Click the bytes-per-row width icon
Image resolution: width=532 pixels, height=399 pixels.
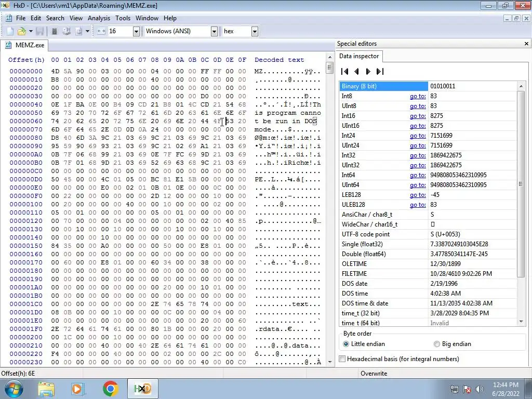(x=101, y=31)
